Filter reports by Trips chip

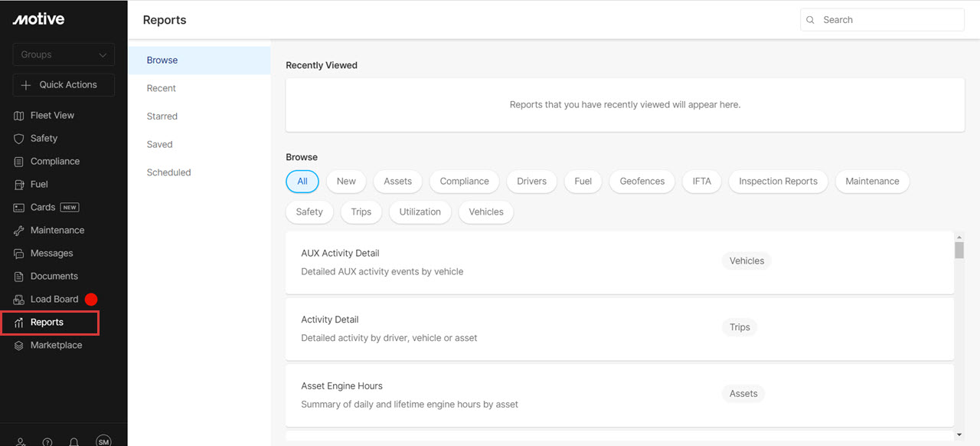361,212
